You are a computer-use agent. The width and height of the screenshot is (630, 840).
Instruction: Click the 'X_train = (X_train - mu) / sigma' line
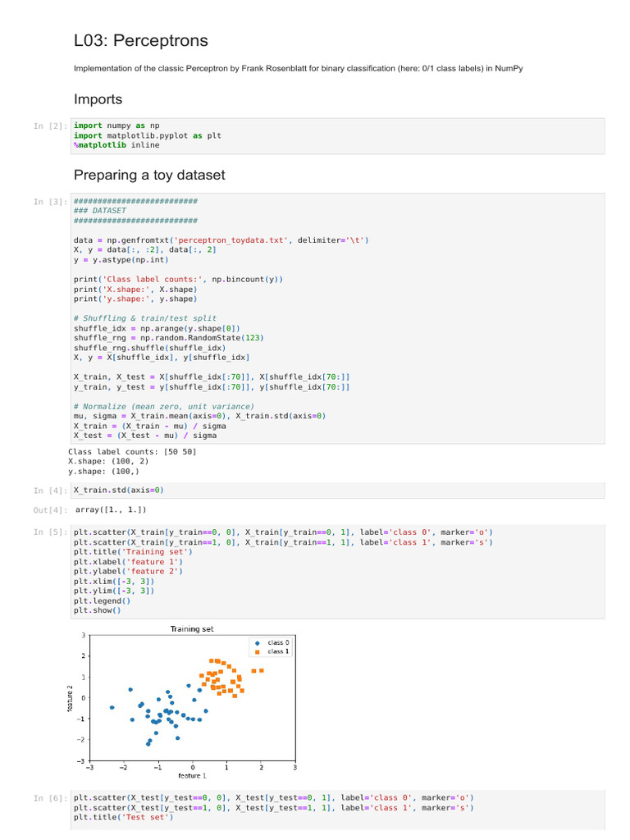(x=150, y=426)
